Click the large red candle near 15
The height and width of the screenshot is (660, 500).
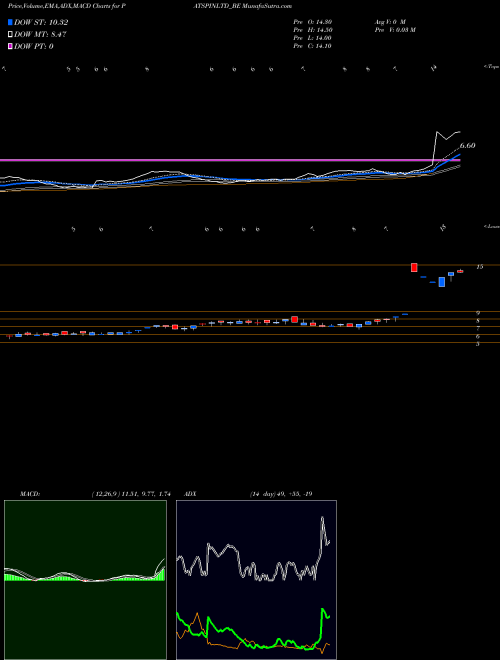point(414,267)
